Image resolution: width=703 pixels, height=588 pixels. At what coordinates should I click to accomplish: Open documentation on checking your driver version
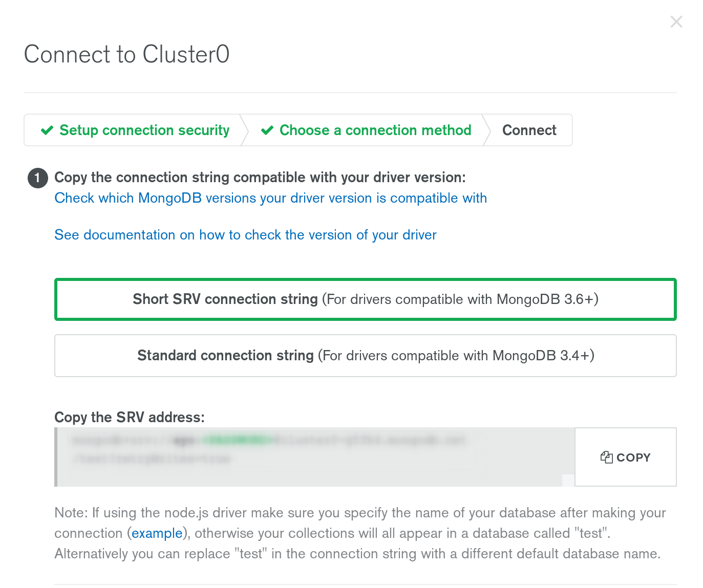[x=245, y=235]
